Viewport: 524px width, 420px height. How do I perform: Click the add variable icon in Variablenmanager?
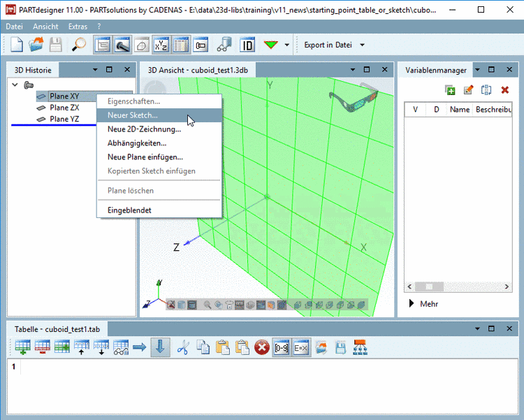pos(450,89)
